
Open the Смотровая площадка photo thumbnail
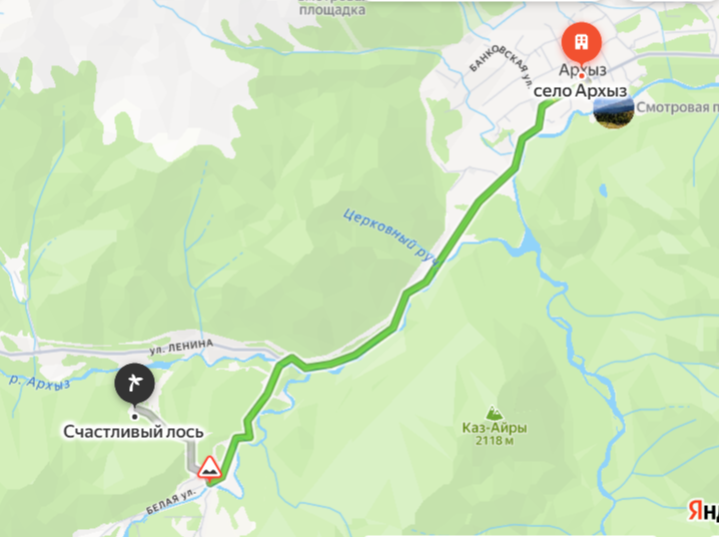[614, 112]
